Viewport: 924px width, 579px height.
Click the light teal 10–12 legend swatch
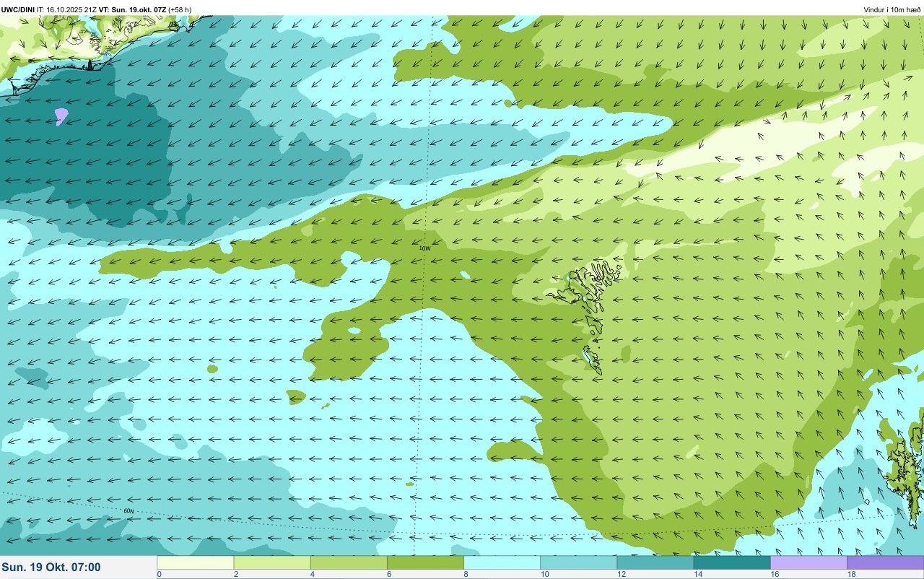(x=578, y=562)
